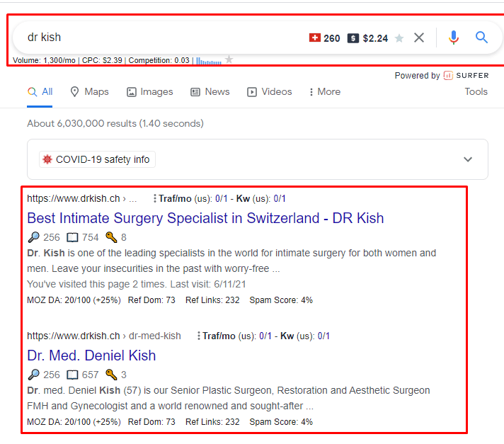Image resolution: width=504 pixels, height=444 pixels.
Task: Click 'MOZ DA: 20/100 (+25%)' under second result
Action: [74, 422]
